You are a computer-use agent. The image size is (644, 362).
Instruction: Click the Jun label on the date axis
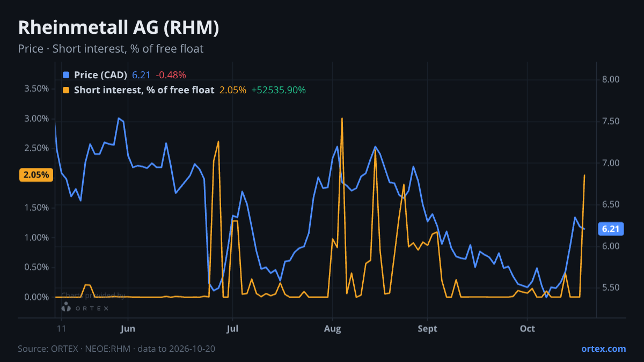(x=128, y=329)
